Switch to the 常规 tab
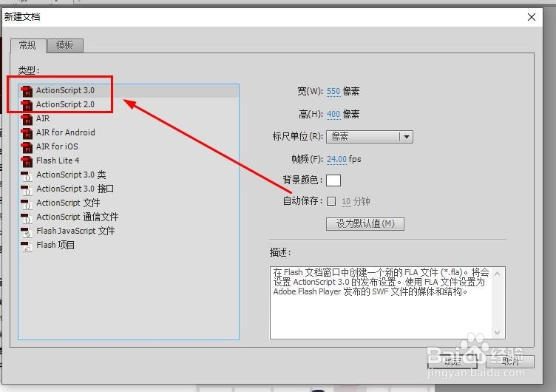This screenshot has width=556, height=392. coord(27,45)
